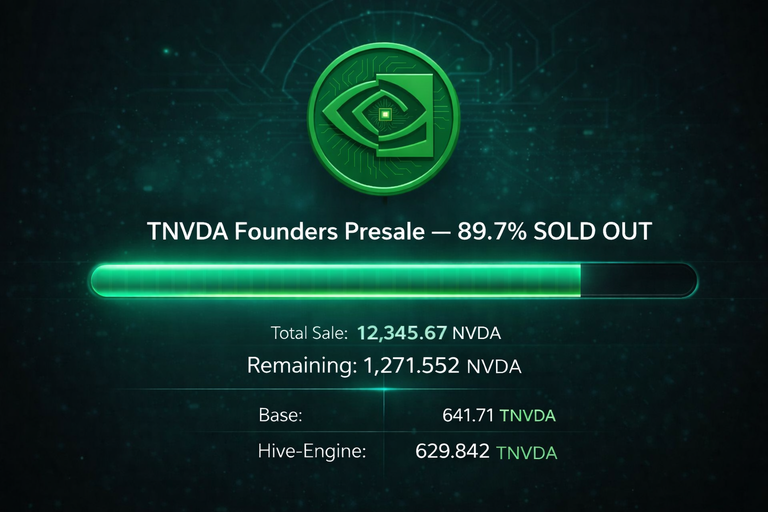Image resolution: width=768 pixels, height=512 pixels.
Task: Click the green TNVDA ticker in the Hive-Engine row
Action: (x=525, y=452)
